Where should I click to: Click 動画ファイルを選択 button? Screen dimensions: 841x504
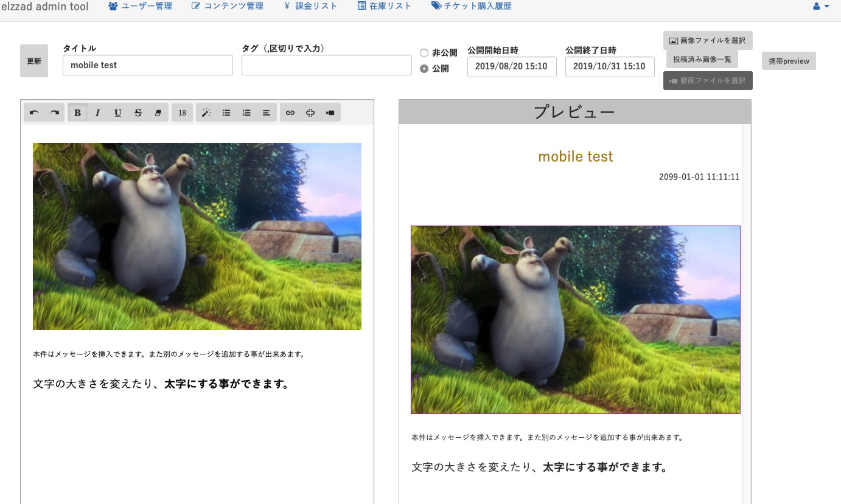pyautogui.click(x=708, y=80)
